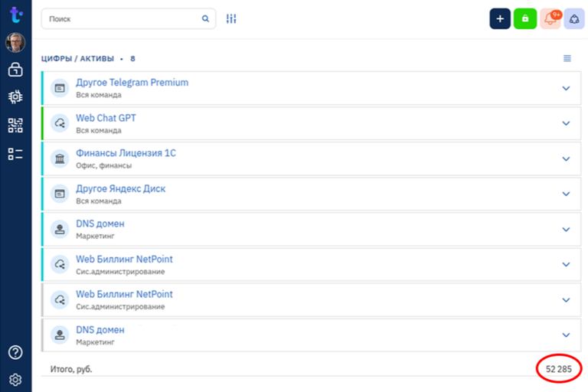Open the list view menu icon

pyautogui.click(x=567, y=58)
